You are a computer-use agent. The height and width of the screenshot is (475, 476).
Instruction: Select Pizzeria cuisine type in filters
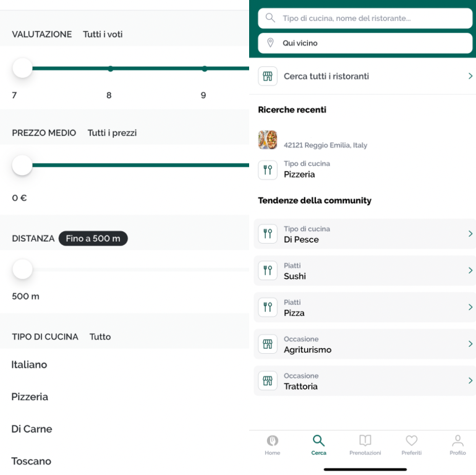click(30, 396)
